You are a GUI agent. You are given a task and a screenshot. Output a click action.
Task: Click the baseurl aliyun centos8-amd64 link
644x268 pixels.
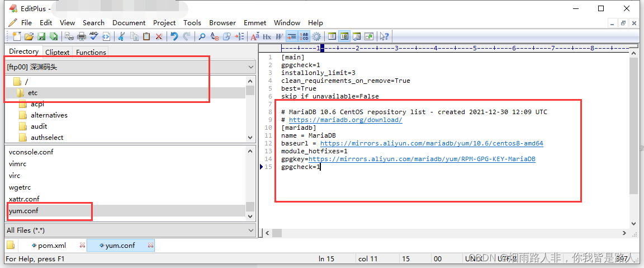(432, 143)
